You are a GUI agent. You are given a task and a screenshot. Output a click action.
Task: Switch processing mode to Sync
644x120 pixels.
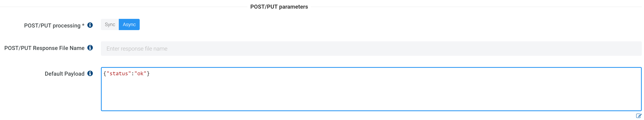click(x=110, y=24)
